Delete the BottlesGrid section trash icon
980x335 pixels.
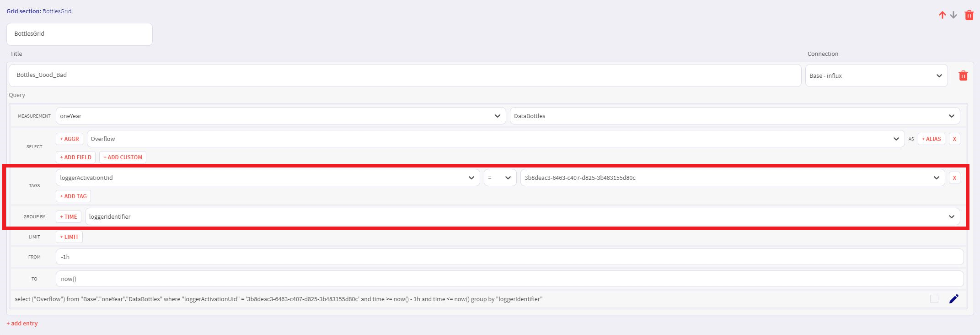[x=969, y=15]
